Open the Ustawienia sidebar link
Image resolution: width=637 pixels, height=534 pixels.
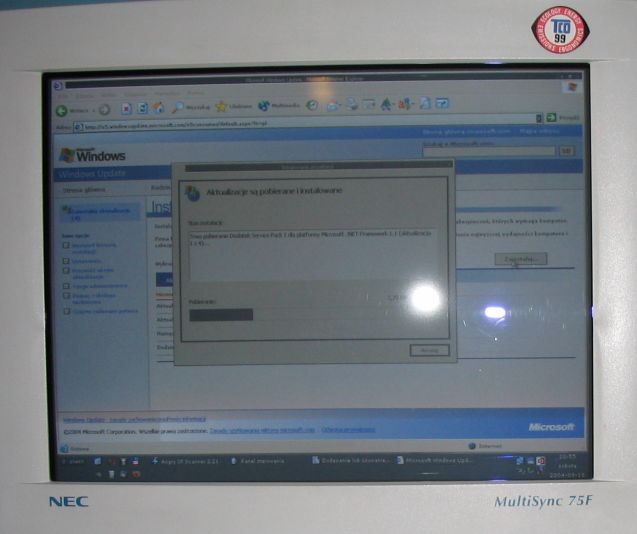tap(86, 261)
